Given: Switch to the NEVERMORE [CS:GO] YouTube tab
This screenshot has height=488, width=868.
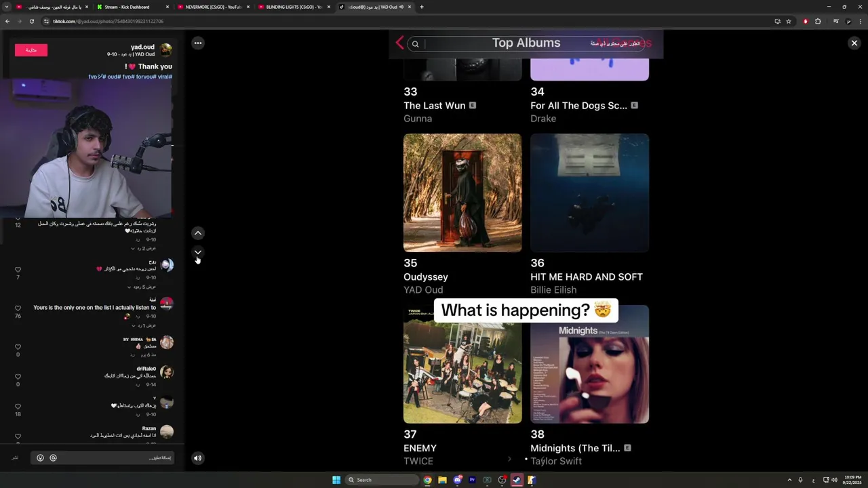Looking at the screenshot, I should coord(213,7).
